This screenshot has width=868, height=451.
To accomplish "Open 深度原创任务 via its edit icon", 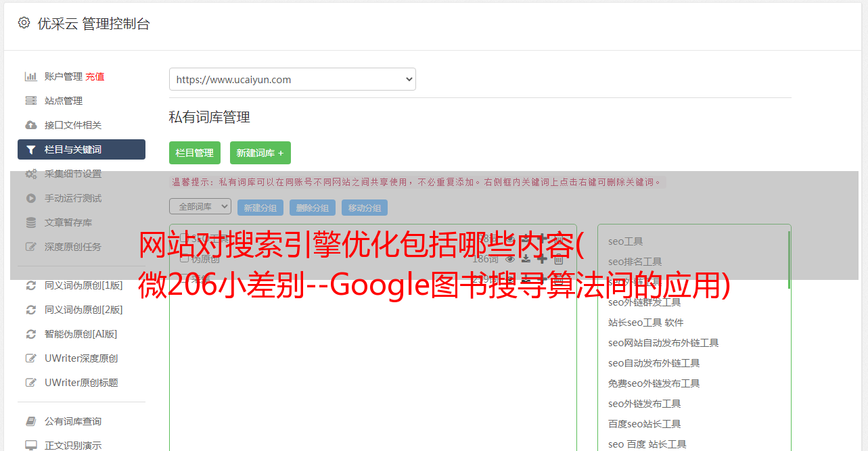I will (31, 247).
